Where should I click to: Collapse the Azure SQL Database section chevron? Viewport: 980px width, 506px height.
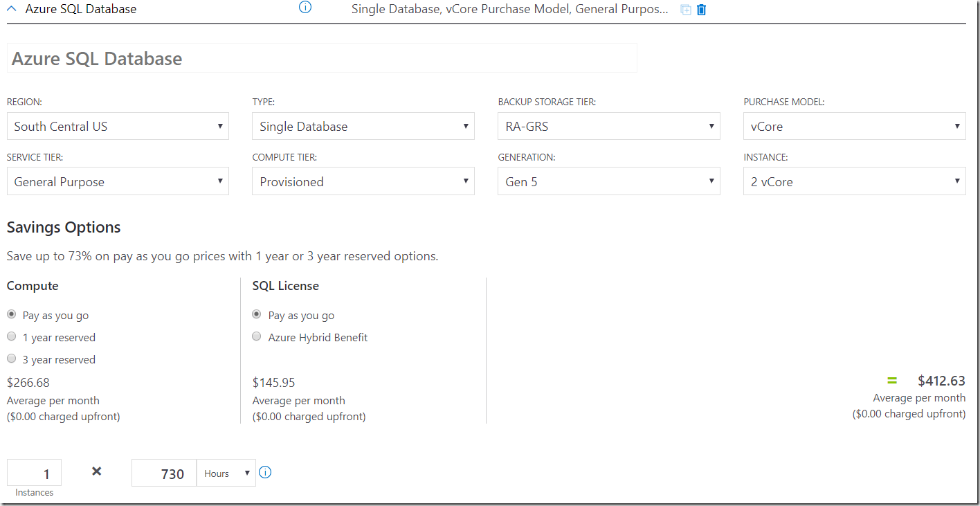[12, 10]
